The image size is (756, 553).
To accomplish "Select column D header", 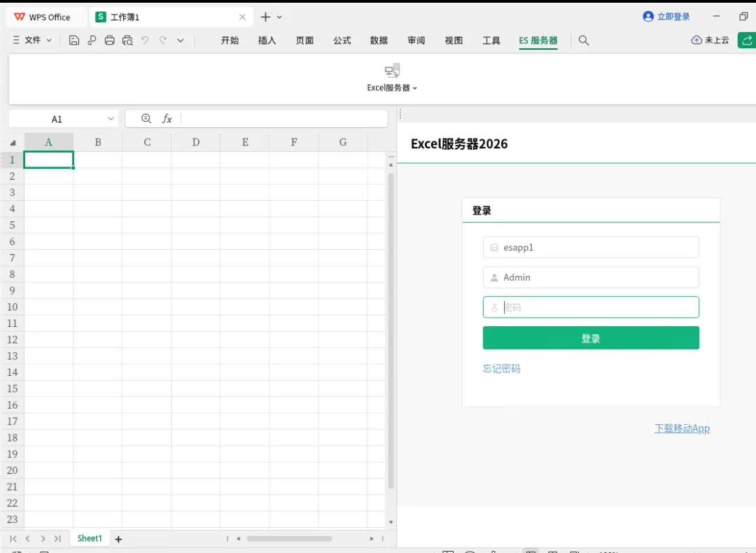I will tap(196, 142).
